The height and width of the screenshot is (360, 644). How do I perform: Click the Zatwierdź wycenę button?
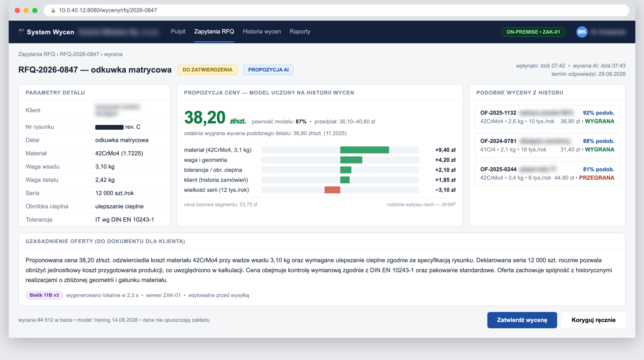(x=522, y=320)
